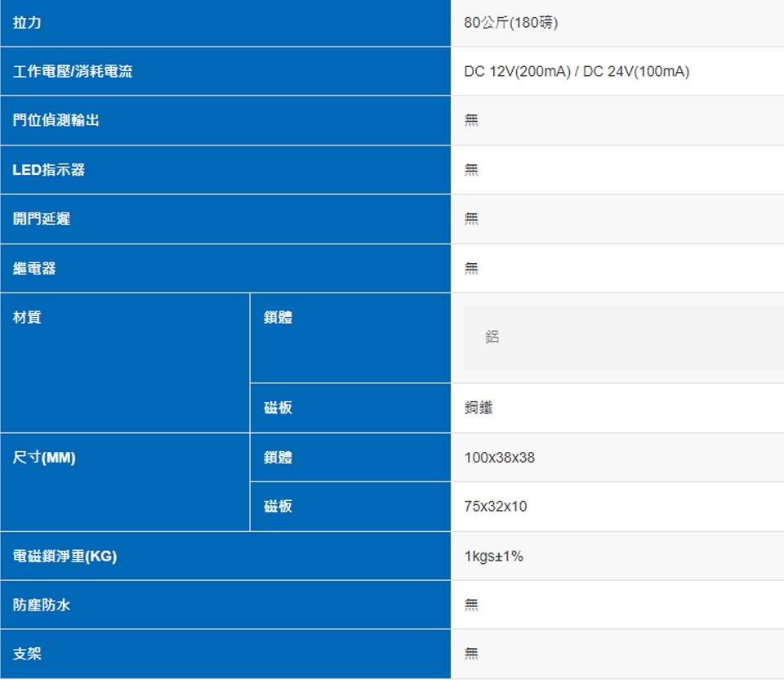Click the 門位偵測輸出 row header

56,120
